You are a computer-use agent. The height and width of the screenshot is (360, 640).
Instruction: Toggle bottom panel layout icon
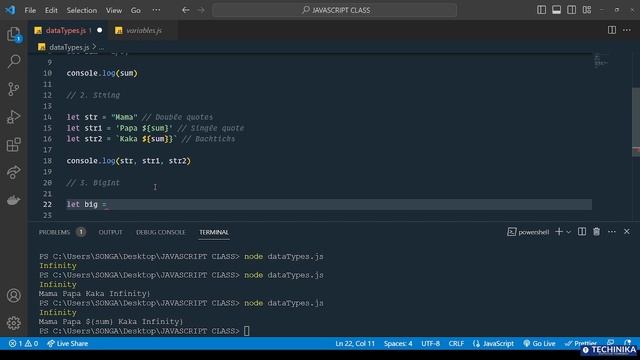tap(556, 10)
